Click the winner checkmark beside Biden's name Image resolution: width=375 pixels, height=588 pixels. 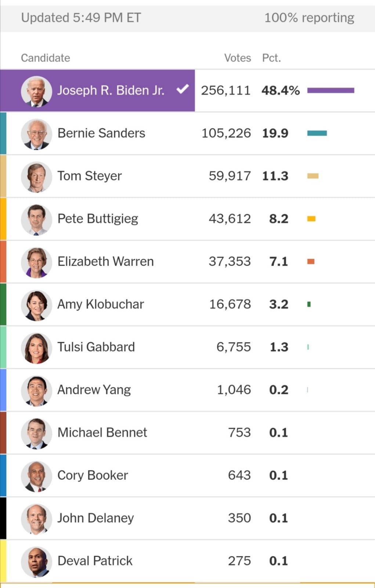[183, 89]
